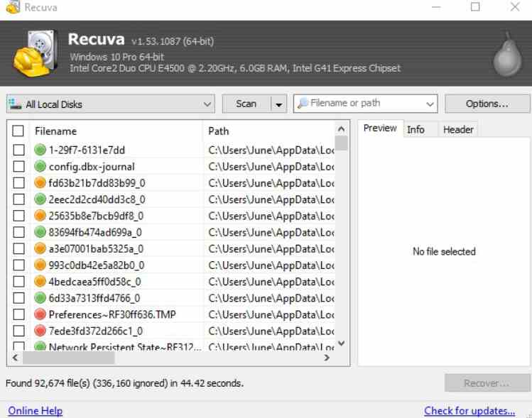The height and width of the screenshot is (418, 532).
Task: Click the Recover... button
Action: 487,383
